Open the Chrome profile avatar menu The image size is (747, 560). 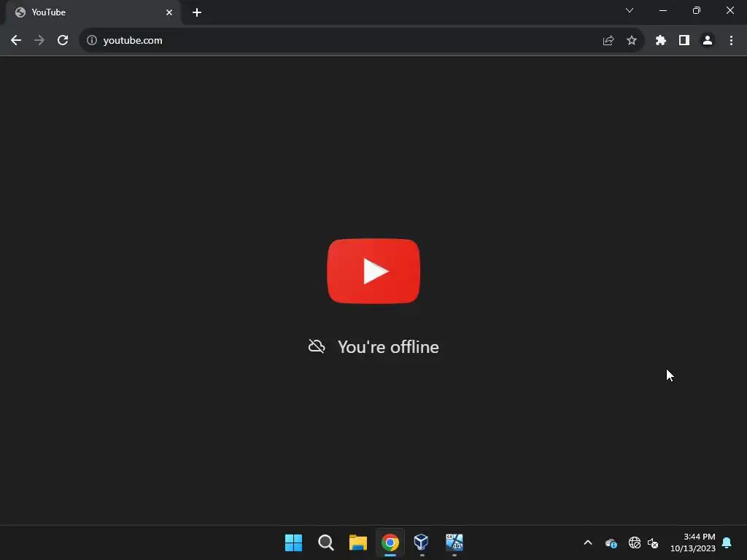708,41
